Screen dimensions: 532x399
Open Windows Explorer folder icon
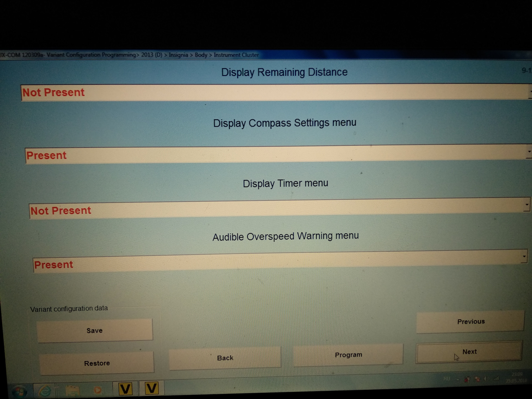point(72,390)
